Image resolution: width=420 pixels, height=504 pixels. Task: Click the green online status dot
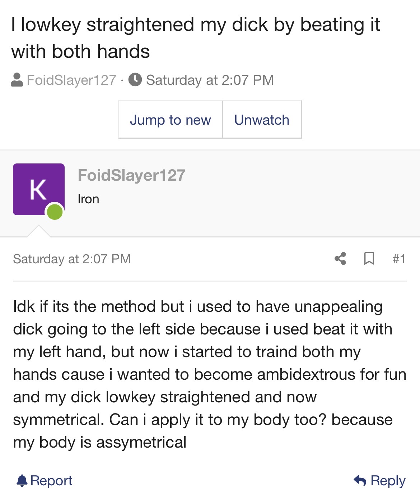pyautogui.click(x=55, y=212)
